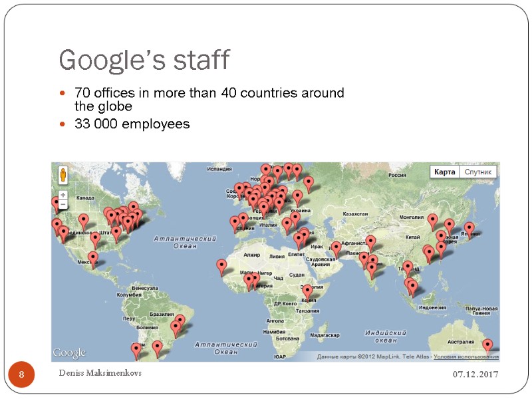This screenshot has width=532, height=399.
Task: Click the '33 000 employees' bullet text
Action: pos(132,124)
